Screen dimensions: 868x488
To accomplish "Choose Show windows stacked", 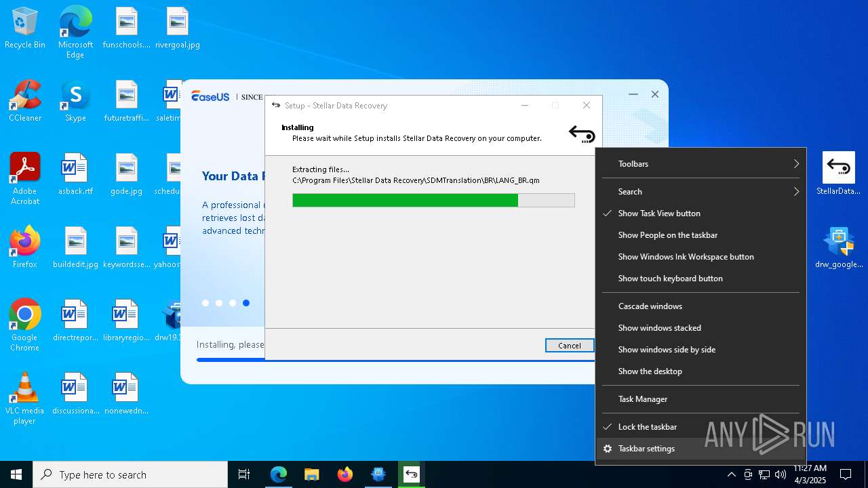I will click(x=701, y=328).
